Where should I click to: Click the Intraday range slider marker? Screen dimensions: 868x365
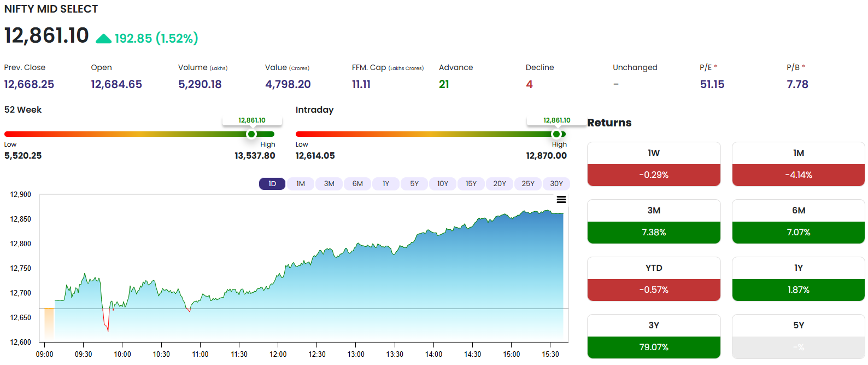[556, 134]
